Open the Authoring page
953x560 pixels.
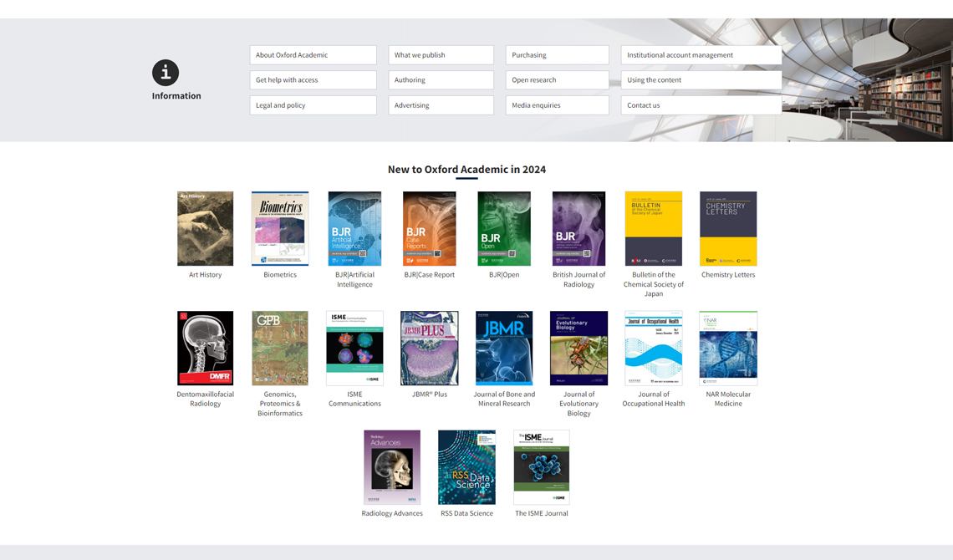pyautogui.click(x=441, y=79)
